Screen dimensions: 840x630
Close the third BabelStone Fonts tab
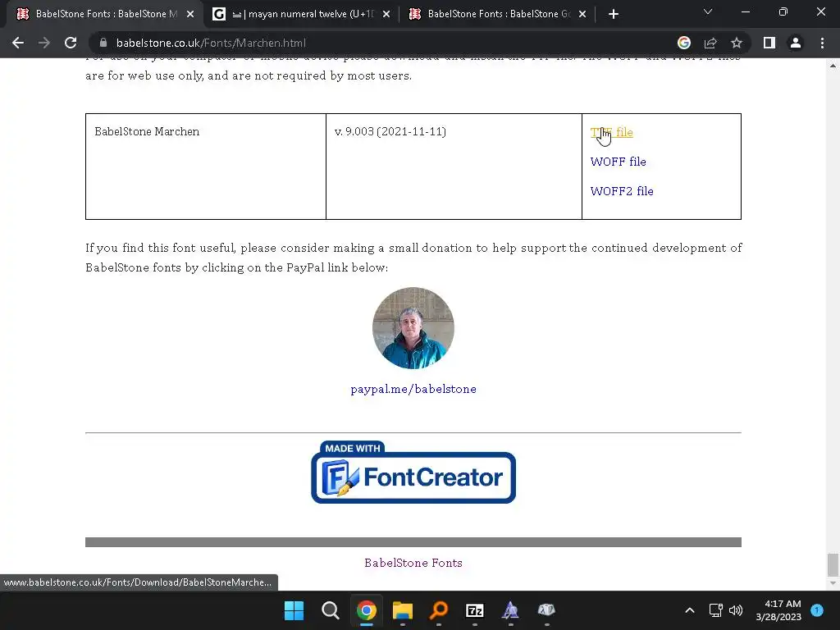[x=582, y=15]
